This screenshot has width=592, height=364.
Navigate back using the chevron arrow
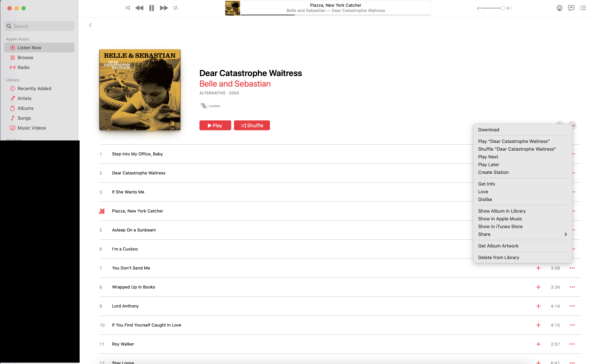tap(90, 25)
